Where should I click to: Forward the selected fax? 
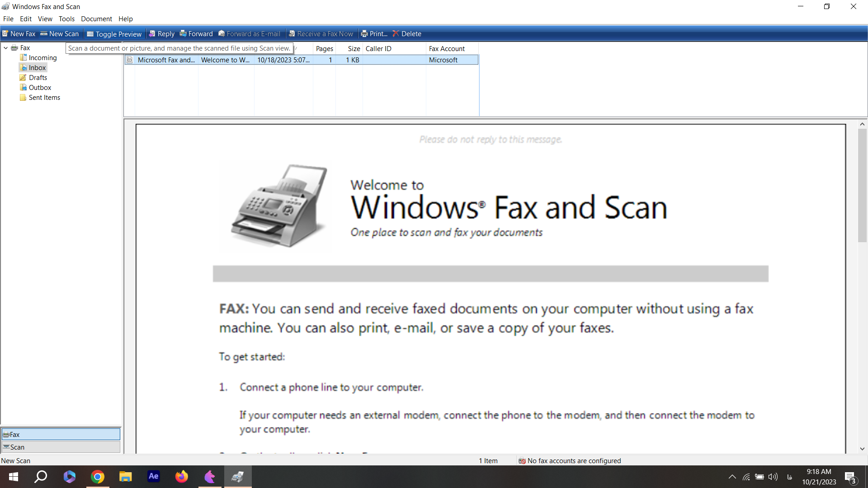click(196, 34)
